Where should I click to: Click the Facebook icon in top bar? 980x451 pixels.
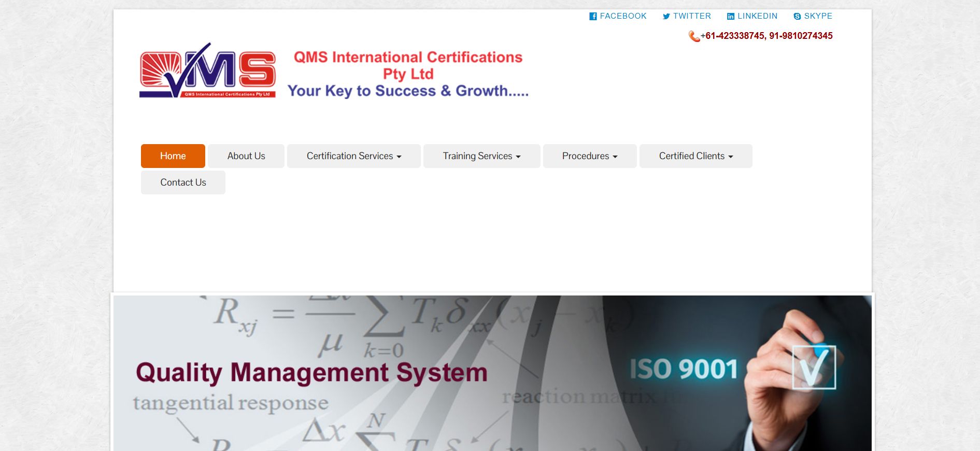(x=593, y=17)
